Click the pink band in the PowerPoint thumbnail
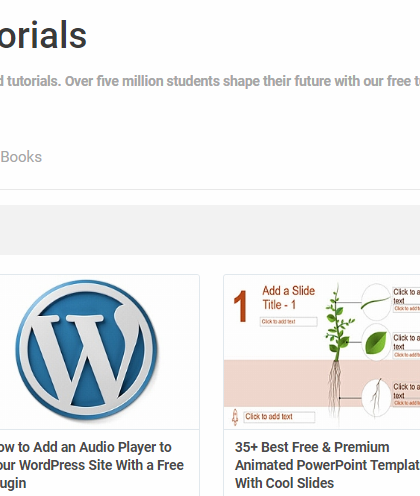This screenshot has width=420, height=496. click(275, 383)
